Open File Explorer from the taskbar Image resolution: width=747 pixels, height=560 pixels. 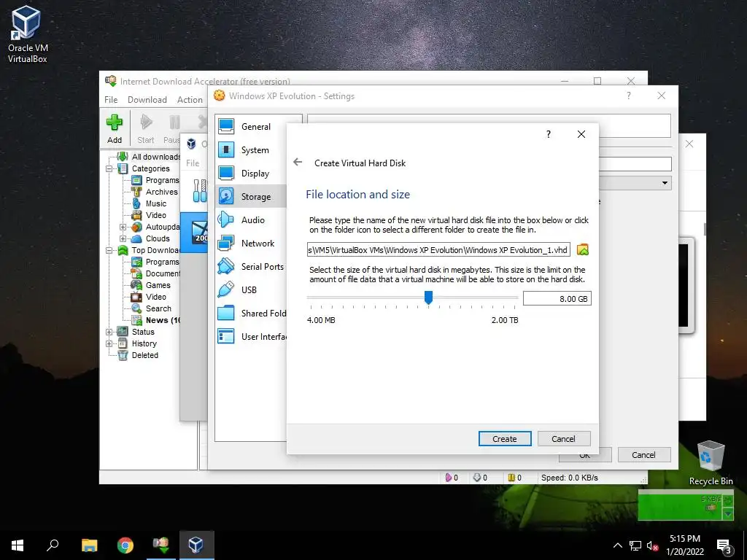pyautogui.click(x=89, y=545)
